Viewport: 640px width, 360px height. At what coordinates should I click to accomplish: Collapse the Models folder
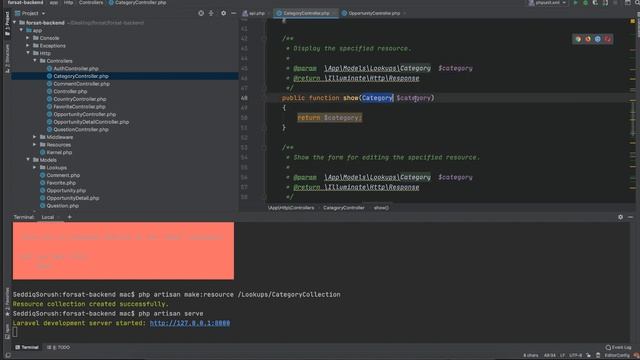[28, 160]
